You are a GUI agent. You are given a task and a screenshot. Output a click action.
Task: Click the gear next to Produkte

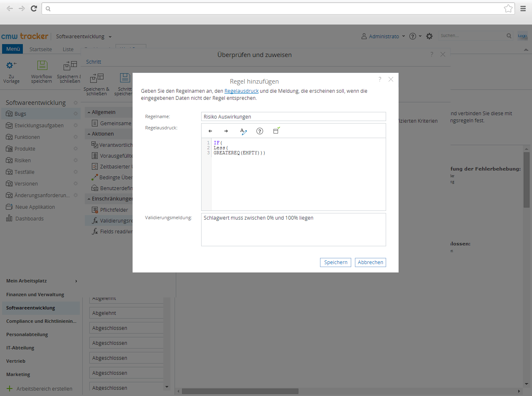pyautogui.click(x=76, y=148)
